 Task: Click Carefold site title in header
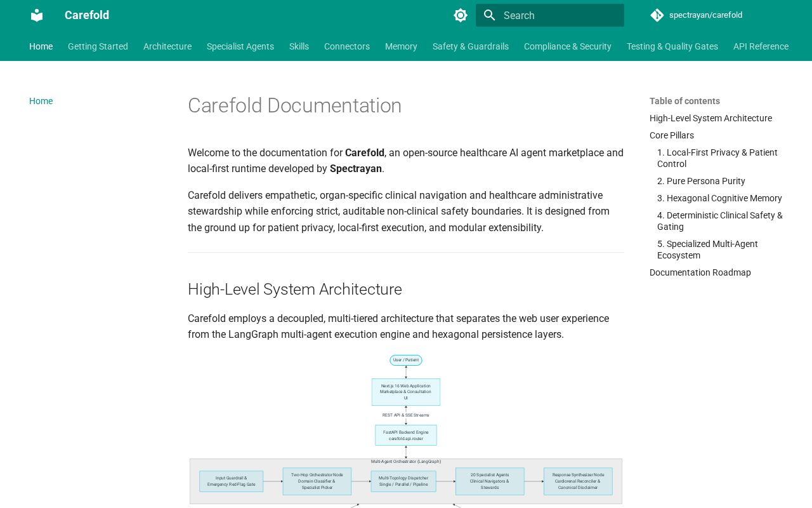(87, 15)
